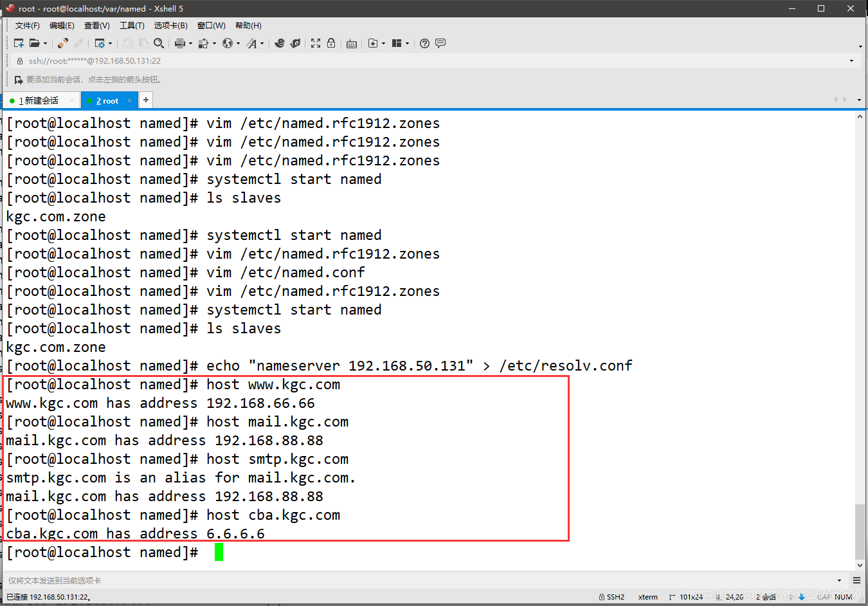Viewport: 868px width, 606px height.
Task: Click the SSH2 status bar entry
Action: point(611,597)
